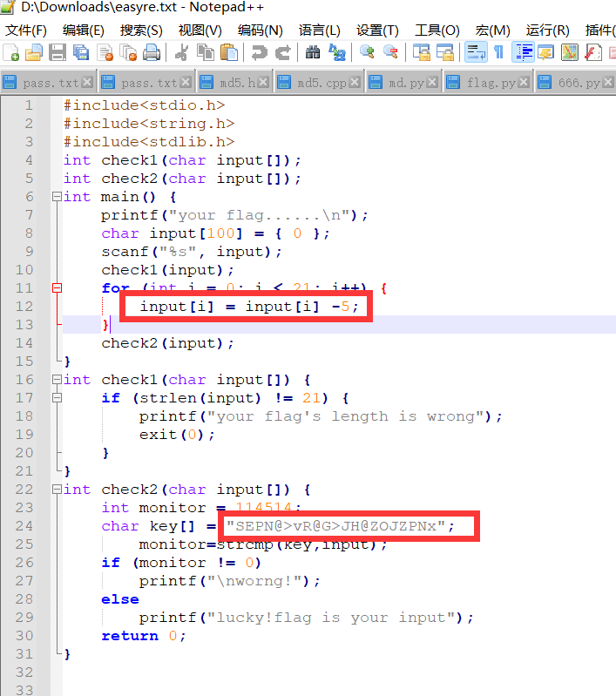Click the Cut scissors icon
The width and height of the screenshot is (616, 696).
182,52
